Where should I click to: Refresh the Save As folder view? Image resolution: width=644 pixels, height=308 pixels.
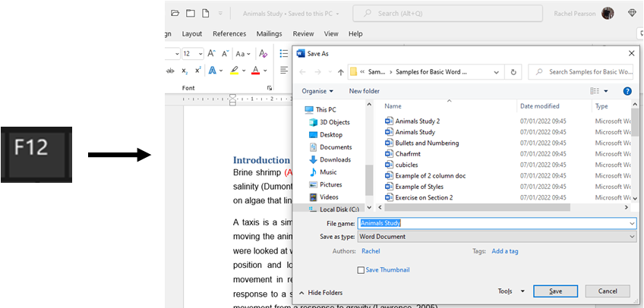click(514, 72)
